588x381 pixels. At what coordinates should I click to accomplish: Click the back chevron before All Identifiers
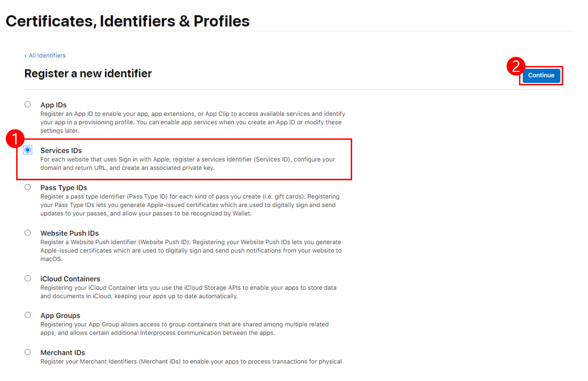(26, 56)
